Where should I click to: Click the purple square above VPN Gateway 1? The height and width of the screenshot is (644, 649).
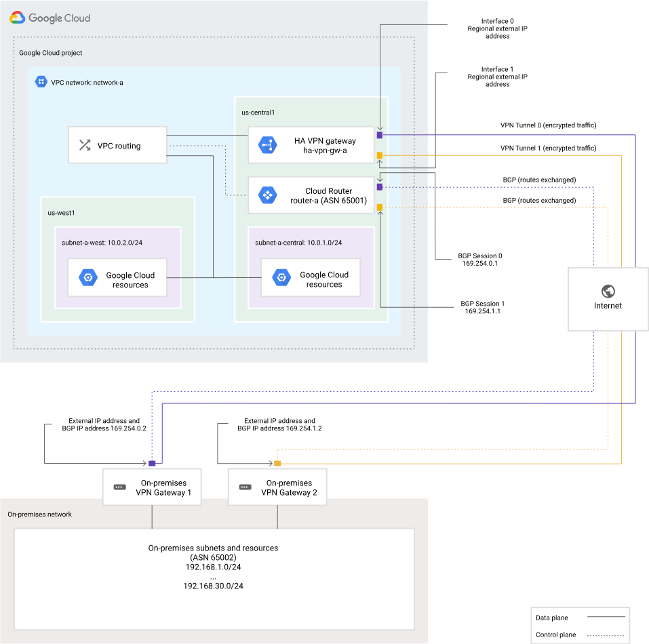coord(152,463)
